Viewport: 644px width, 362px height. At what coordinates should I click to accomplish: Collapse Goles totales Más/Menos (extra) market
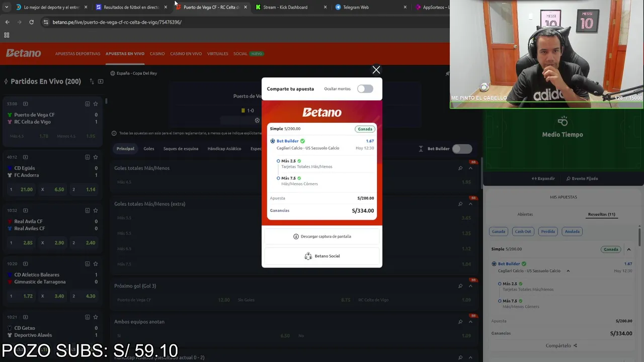pos(470,204)
